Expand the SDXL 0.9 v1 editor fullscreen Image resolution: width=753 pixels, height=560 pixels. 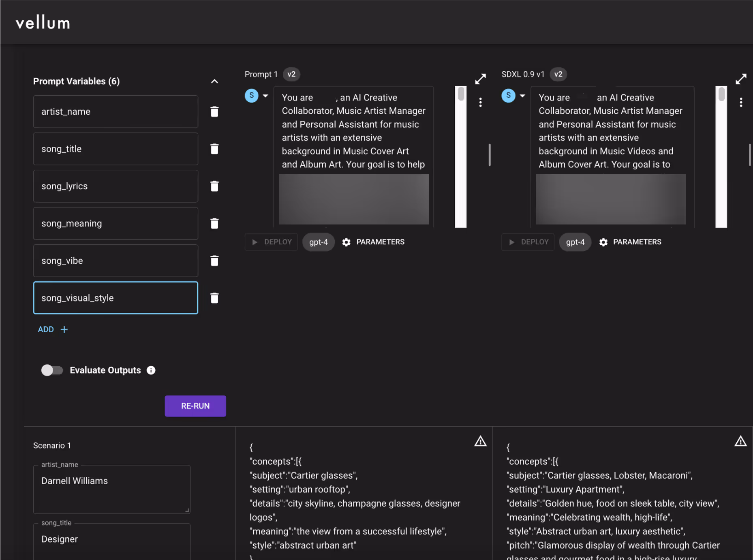(x=741, y=79)
